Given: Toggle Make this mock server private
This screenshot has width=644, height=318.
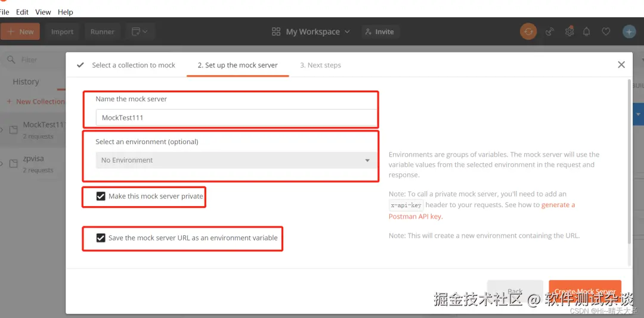Looking at the screenshot, I should click(101, 197).
